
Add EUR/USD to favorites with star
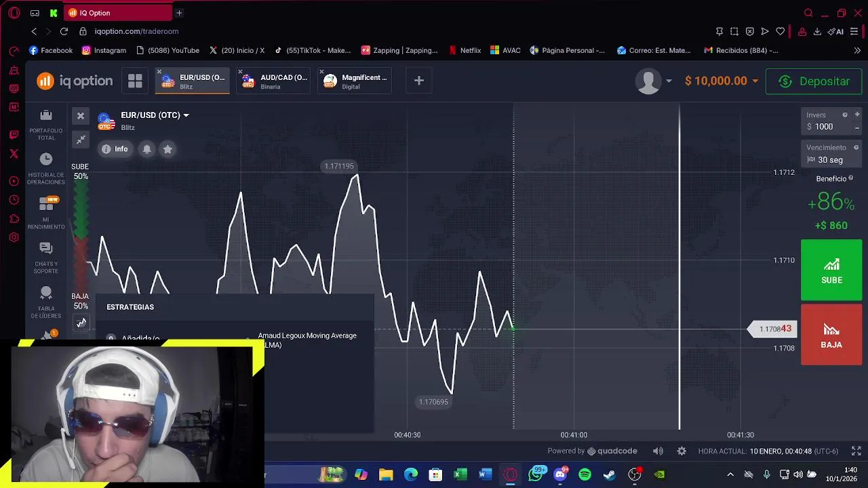point(167,149)
